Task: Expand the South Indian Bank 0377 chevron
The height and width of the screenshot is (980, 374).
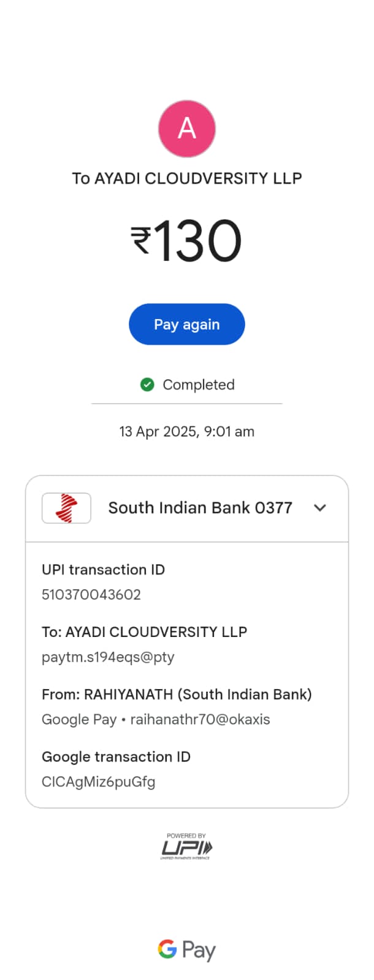Action: pos(320,508)
